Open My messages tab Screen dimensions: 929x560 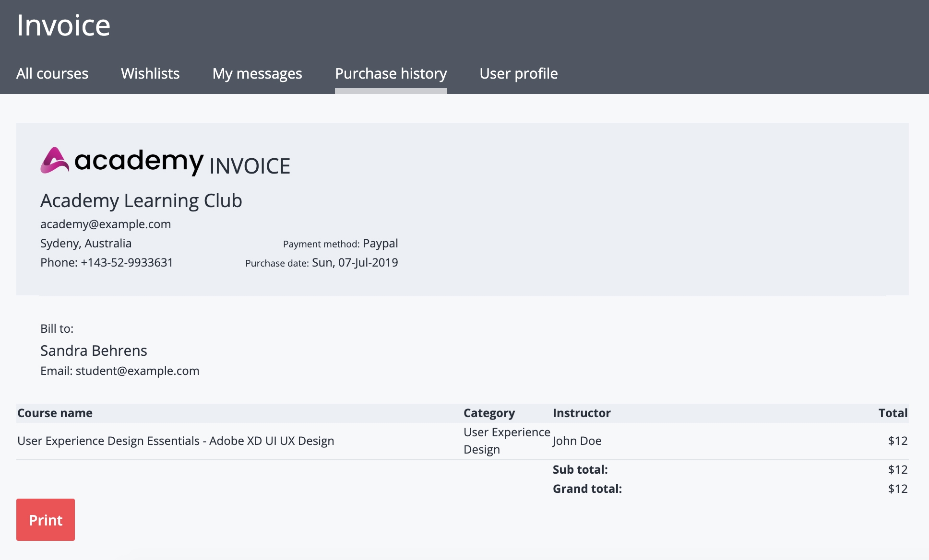(257, 73)
